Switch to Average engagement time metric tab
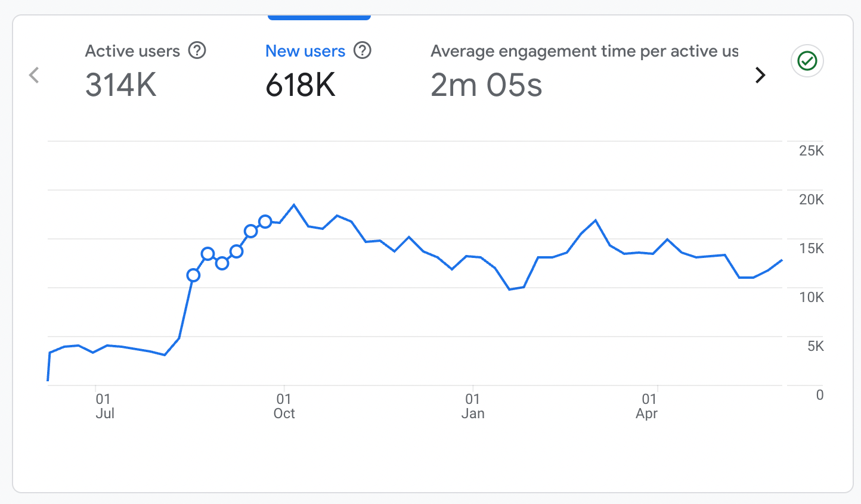Screen dimensions: 861x504 pyautogui.click(x=584, y=51)
